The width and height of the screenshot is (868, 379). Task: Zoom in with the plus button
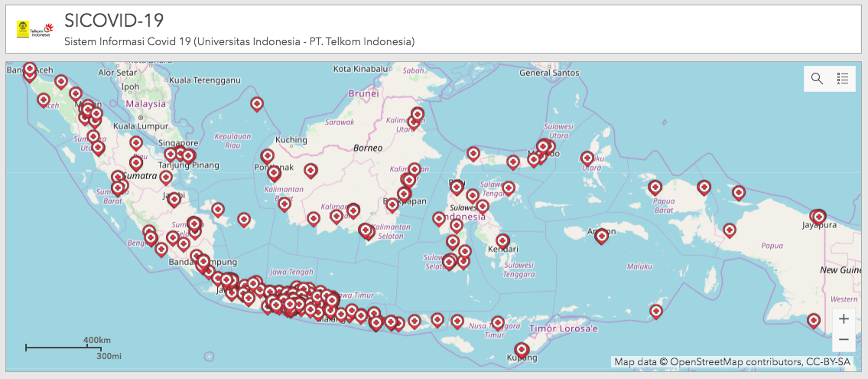[x=844, y=319]
